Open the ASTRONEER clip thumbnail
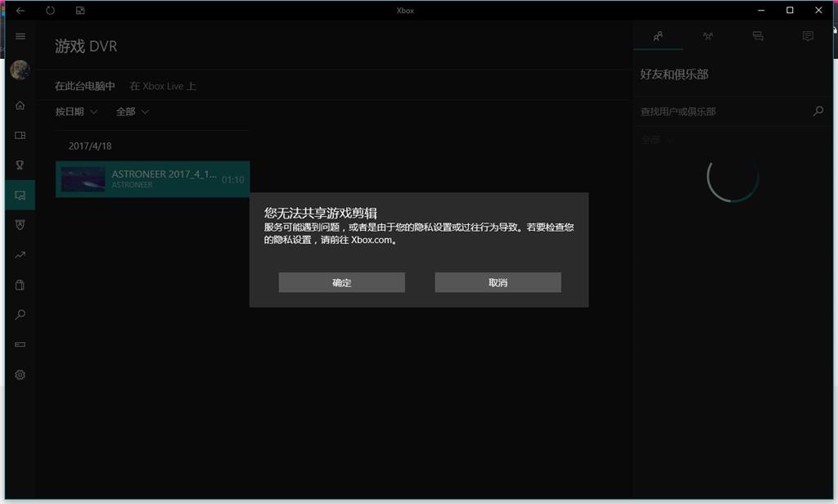 83,179
